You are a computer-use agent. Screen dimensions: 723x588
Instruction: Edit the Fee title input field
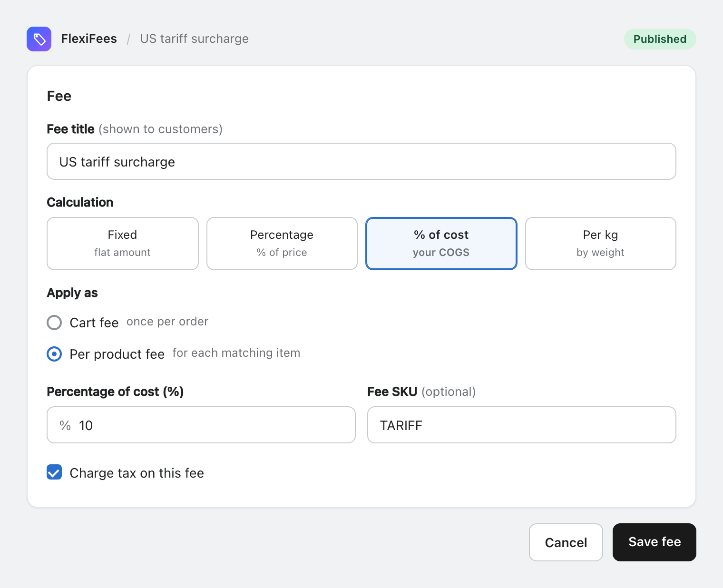[x=361, y=161]
